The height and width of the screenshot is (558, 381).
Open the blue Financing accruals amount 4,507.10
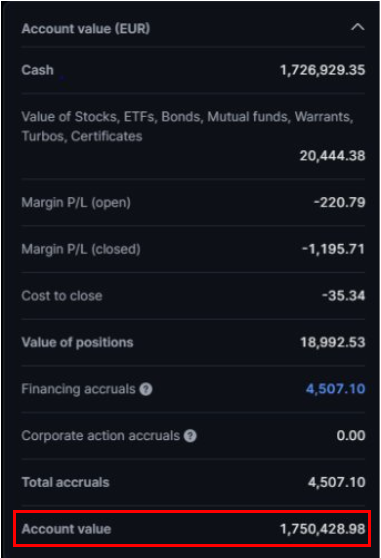click(x=335, y=389)
